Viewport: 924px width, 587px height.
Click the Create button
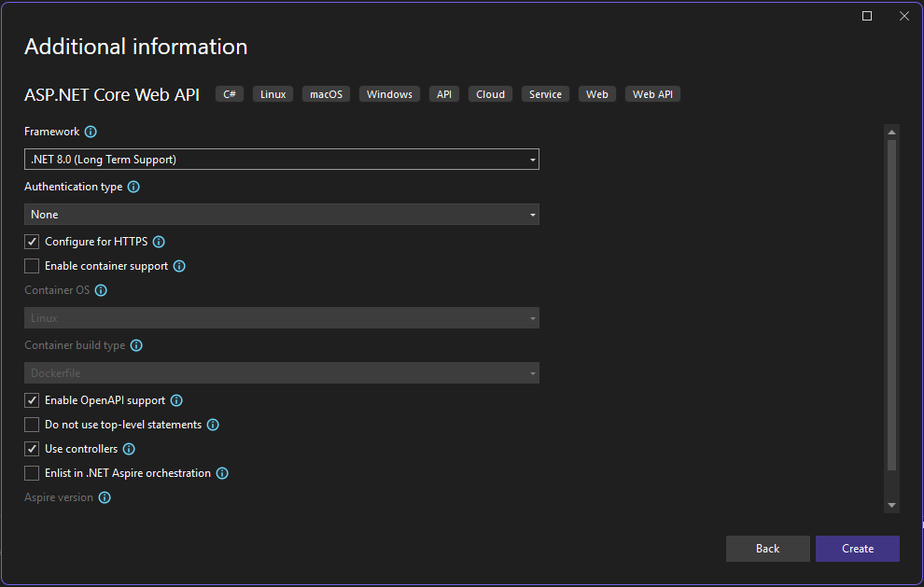pos(857,549)
